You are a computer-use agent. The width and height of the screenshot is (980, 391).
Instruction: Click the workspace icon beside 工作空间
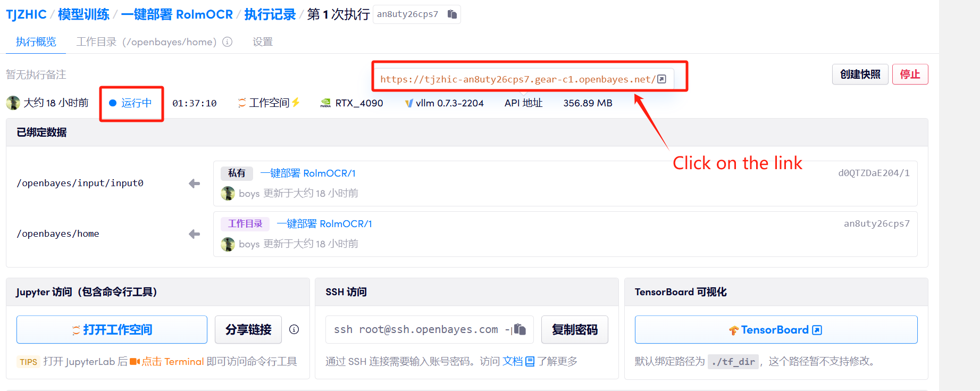(x=242, y=103)
